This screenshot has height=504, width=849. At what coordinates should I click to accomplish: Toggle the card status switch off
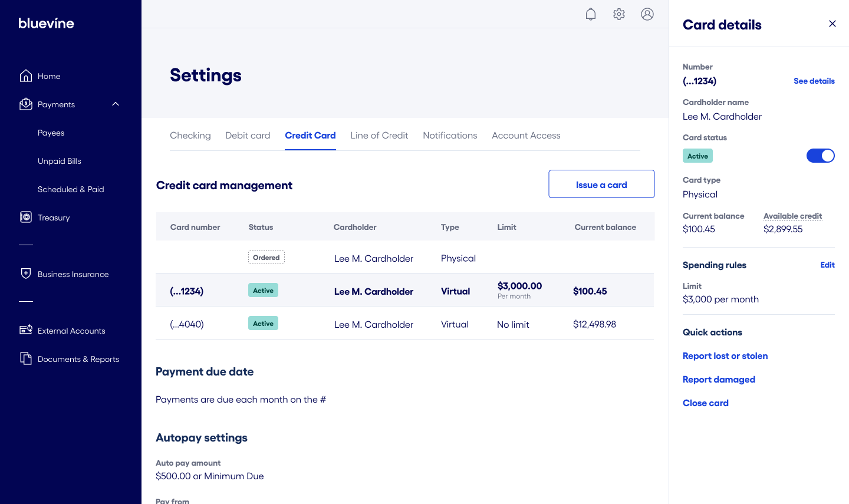(820, 155)
